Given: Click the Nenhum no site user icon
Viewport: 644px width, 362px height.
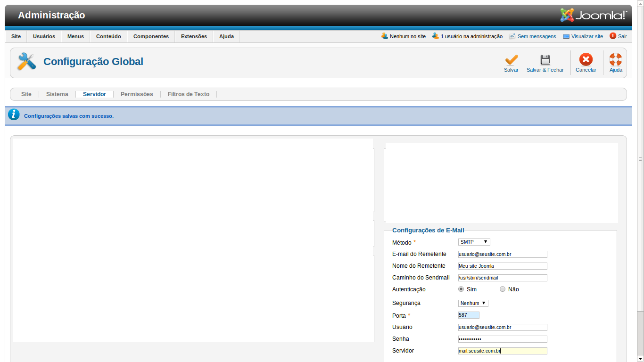Looking at the screenshot, I should click(385, 36).
